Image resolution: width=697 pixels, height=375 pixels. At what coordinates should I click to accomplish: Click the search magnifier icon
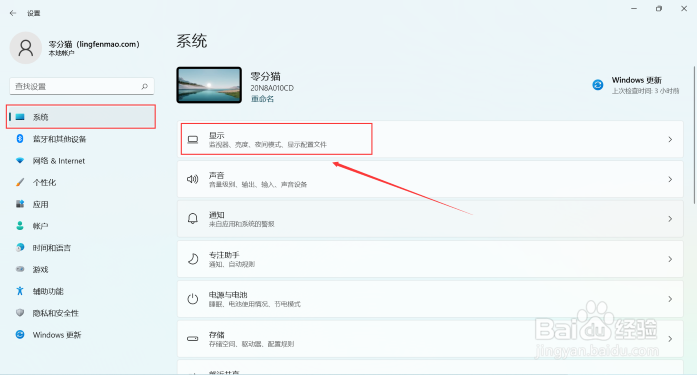tap(144, 86)
